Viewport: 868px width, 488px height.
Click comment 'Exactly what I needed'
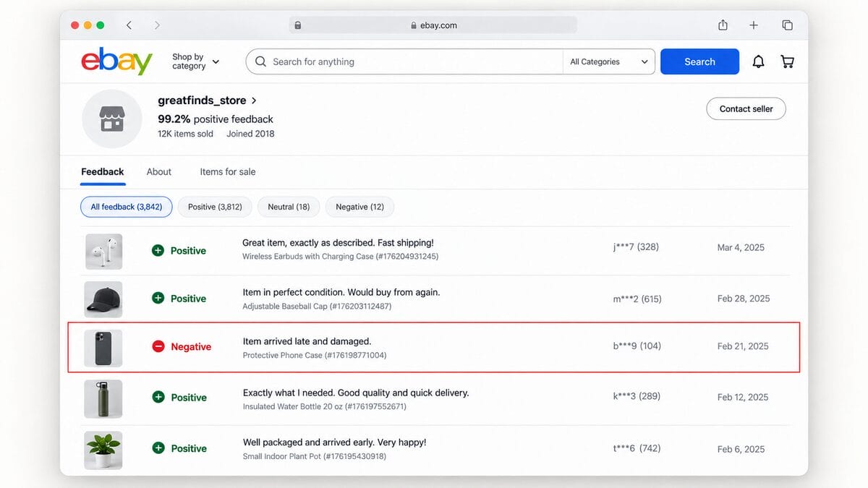pyautogui.click(x=356, y=393)
